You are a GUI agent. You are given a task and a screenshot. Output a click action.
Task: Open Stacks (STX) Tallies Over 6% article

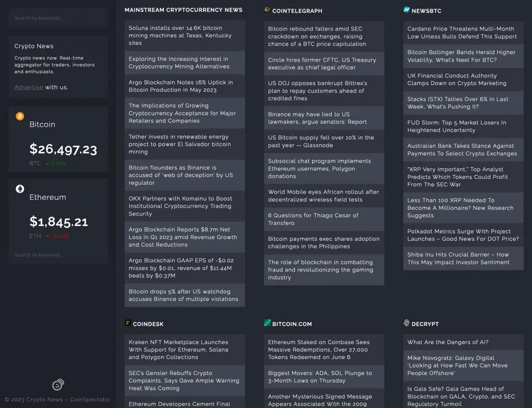tap(464, 102)
